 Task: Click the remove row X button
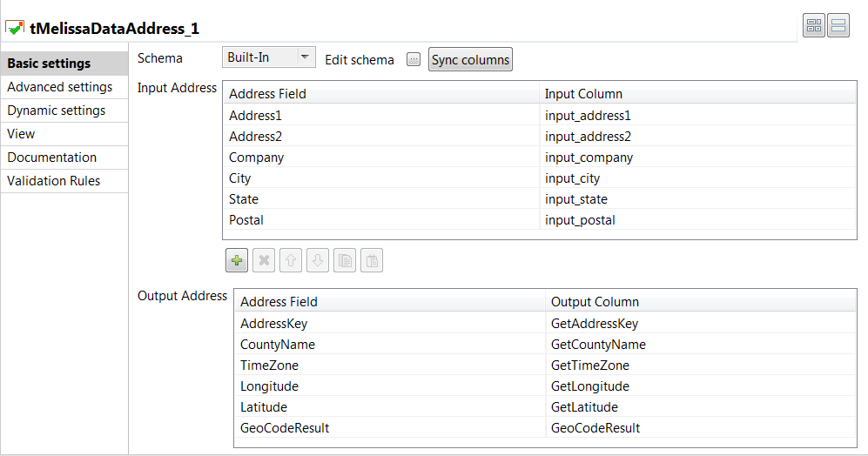(265, 260)
